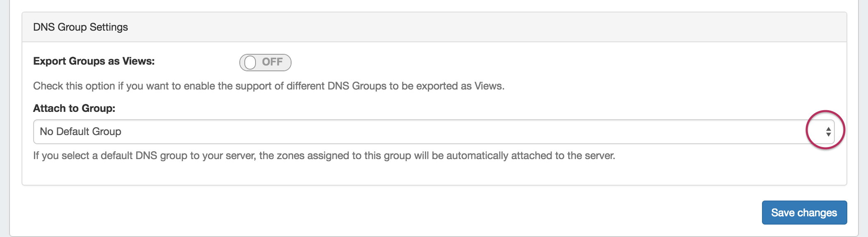The width and height of the screenshot is (868, 237).
Task: Toggle the Export Groups as Views switch
Action: (265, 63)
